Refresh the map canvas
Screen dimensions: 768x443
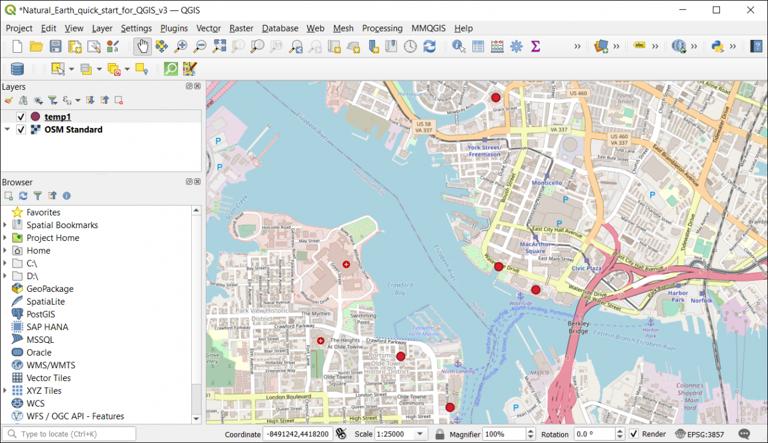pyautogui.click(x=430, y=47)
